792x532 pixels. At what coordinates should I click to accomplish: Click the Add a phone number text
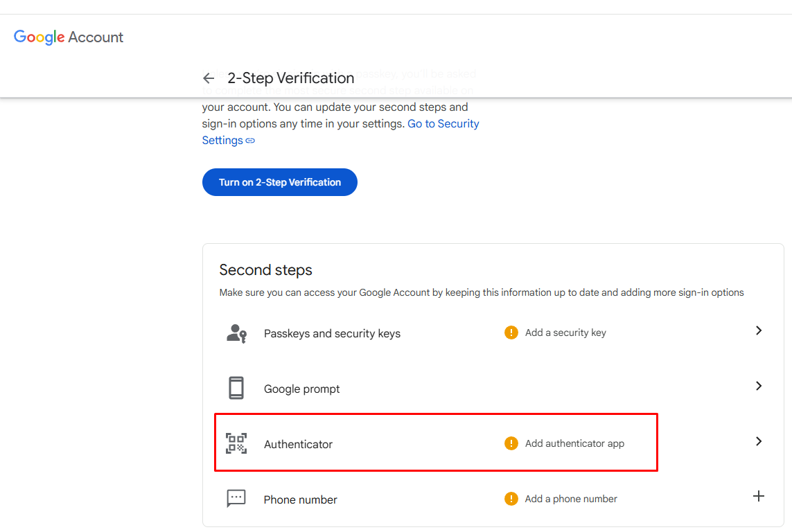point(571,499)
